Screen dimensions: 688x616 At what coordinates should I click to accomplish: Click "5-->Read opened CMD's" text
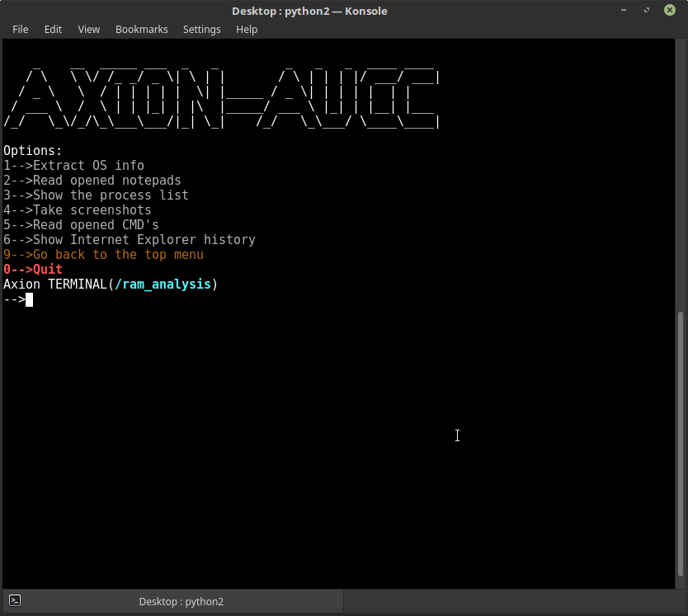(x=81, y=225)
